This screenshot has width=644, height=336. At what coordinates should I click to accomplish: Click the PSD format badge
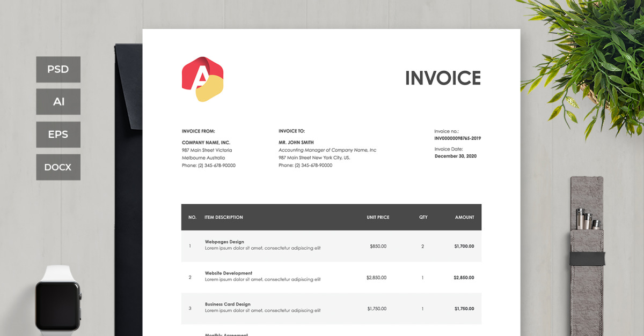58,69
